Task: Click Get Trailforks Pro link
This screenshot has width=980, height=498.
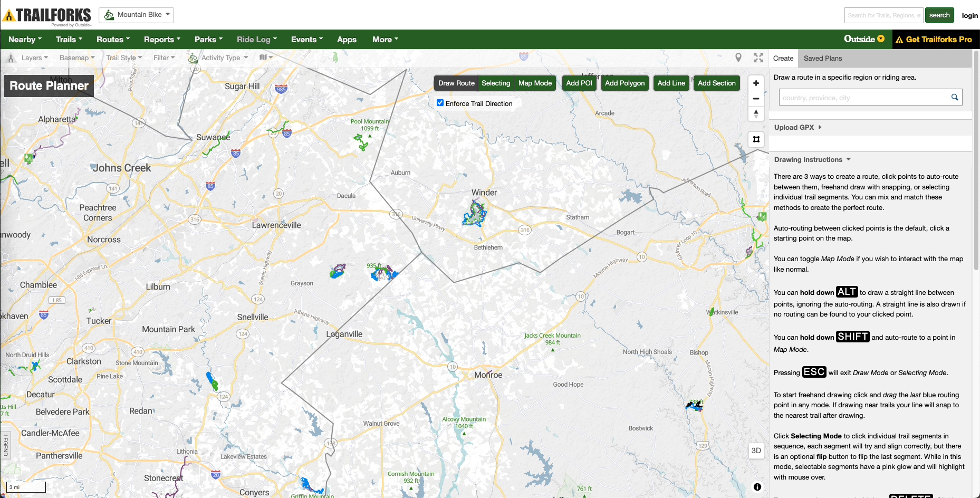Action: pyautogui.click(x=934, y=40)
